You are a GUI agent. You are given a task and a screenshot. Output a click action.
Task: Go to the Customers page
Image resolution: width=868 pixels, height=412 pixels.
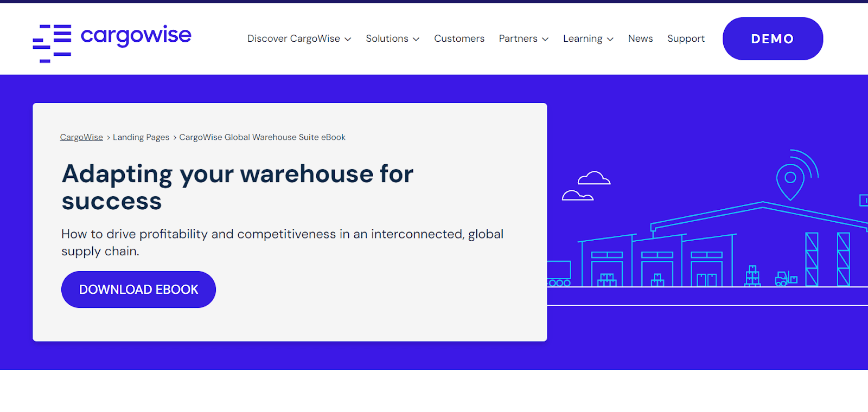pos(459,38)
